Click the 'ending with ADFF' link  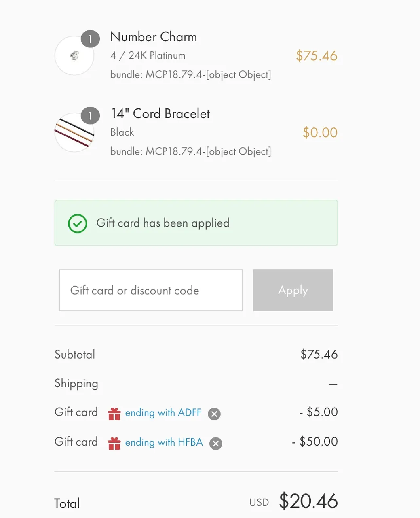pos(163,413)
